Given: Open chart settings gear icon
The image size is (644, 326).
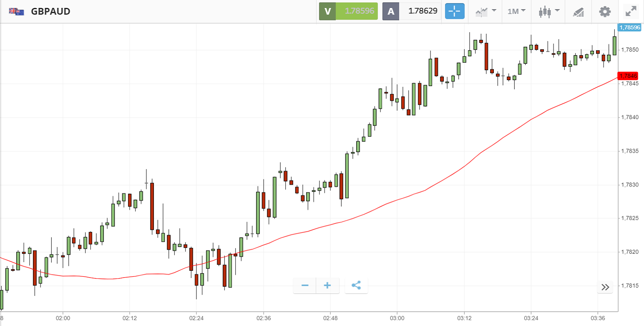Looking at the screenshot, I should [605, 11].
